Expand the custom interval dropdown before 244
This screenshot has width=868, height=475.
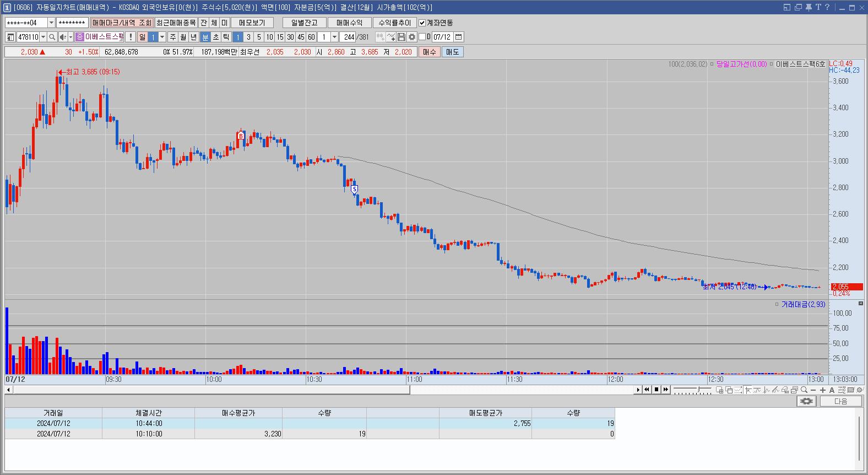click(x=334, y=37)
